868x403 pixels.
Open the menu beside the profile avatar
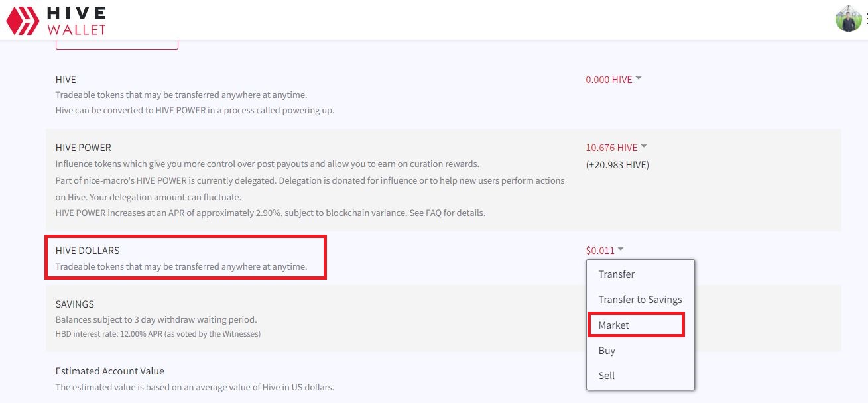[866, 19]
